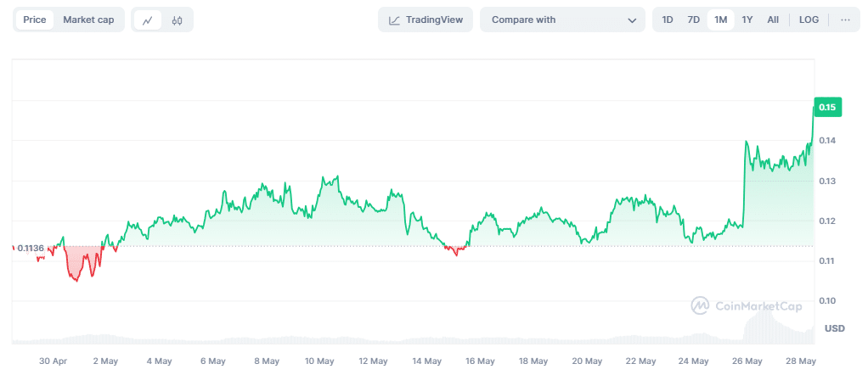Open the more options ellipsis menu

845,20
